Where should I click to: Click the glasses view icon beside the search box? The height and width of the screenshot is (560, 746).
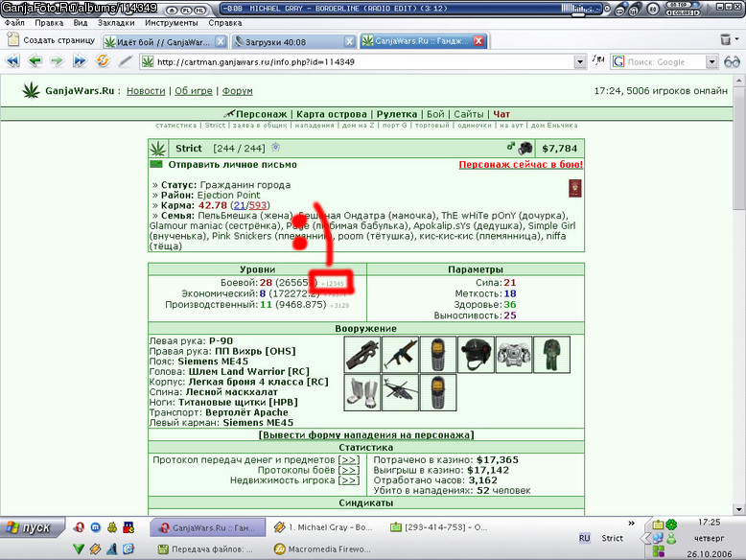[x=732, y=62]
